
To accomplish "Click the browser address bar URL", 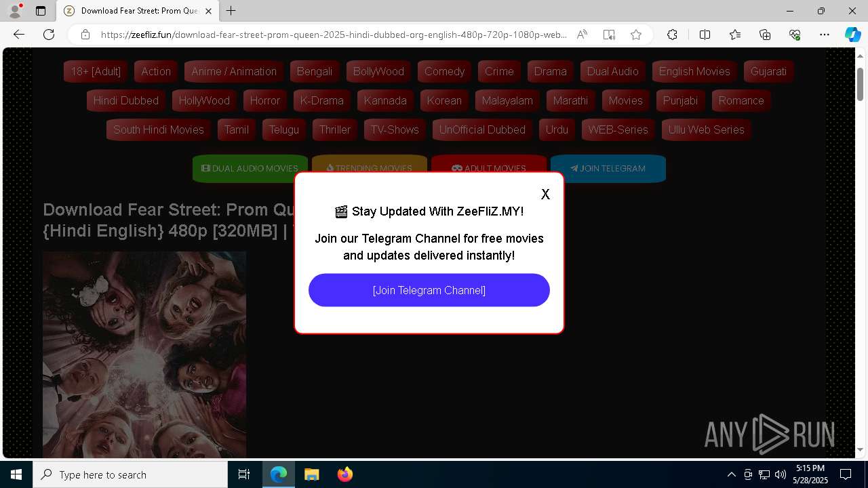I will click(334, 35).
